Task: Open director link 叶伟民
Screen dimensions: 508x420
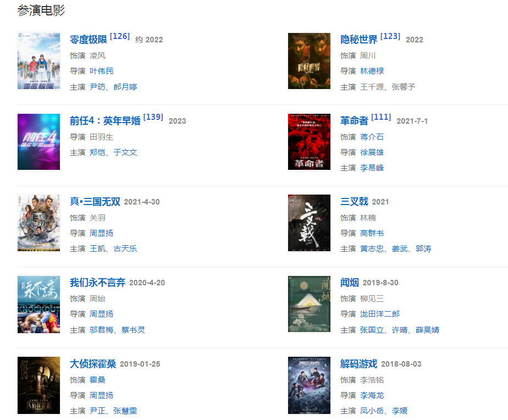Action: click(x=101, y=71)
